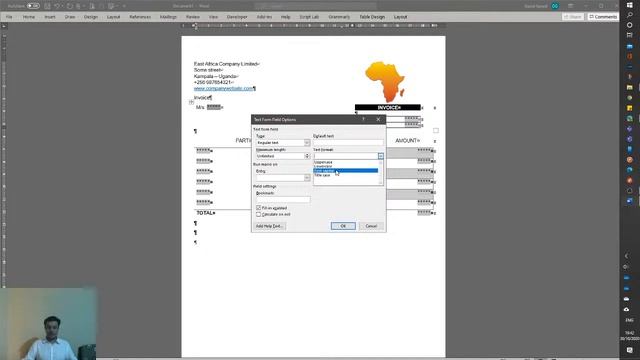Click the Africa map logo image
640x360 pixels.
(385, 82)
